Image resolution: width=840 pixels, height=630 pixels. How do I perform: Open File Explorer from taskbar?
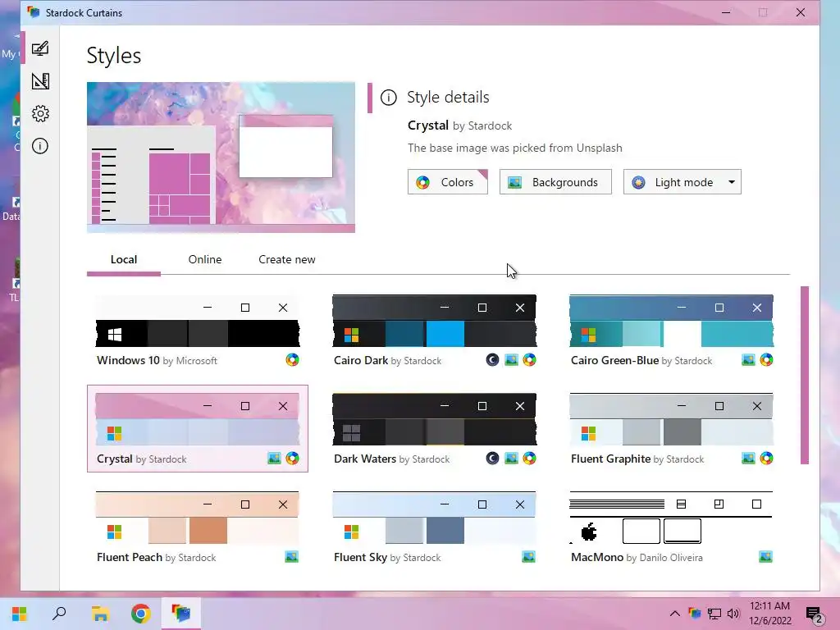100,614
